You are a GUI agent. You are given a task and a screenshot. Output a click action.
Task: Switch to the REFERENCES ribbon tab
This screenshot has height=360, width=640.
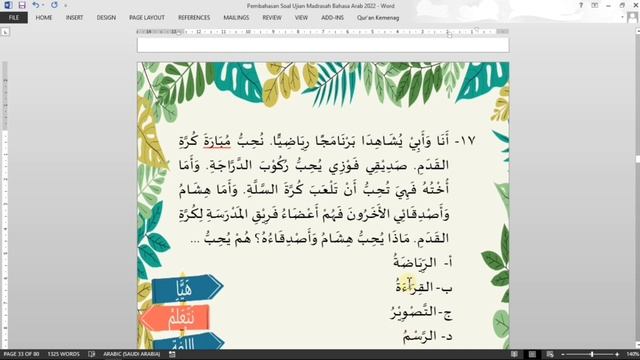194,18
